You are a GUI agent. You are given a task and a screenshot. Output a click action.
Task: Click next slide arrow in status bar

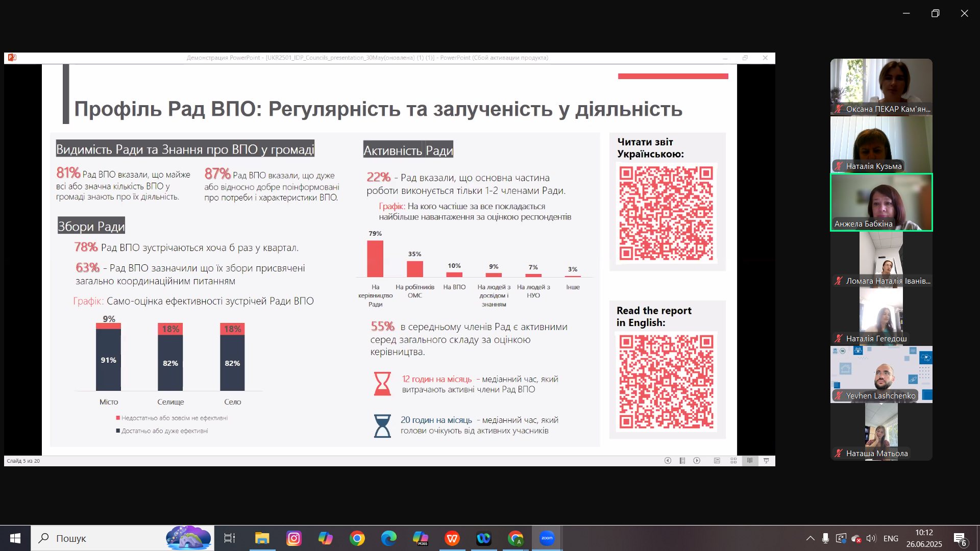[x=697, y=461]
